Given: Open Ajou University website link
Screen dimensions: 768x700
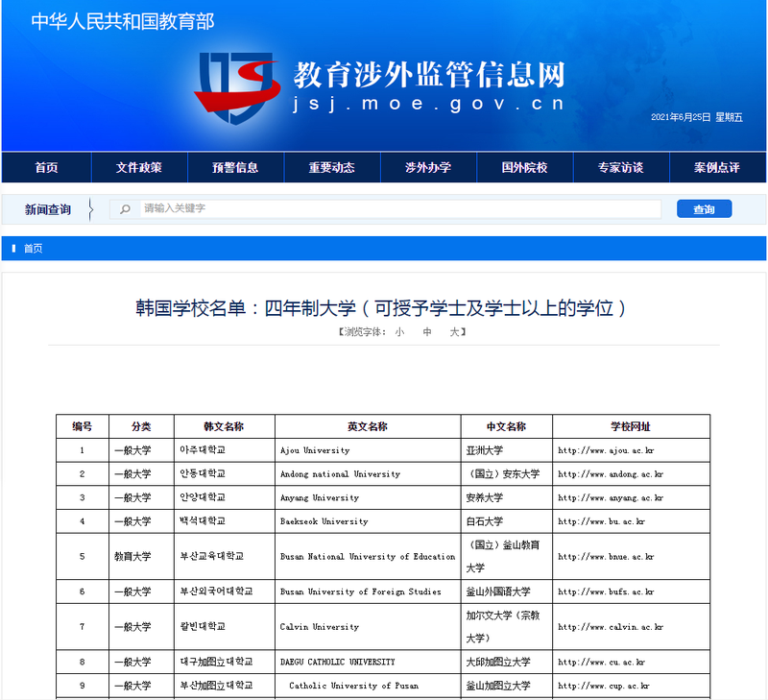Looking at the screenshot, I should 605,450.
